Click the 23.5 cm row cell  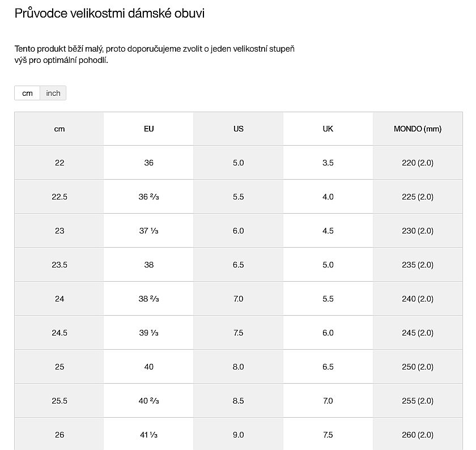(59, 265)
